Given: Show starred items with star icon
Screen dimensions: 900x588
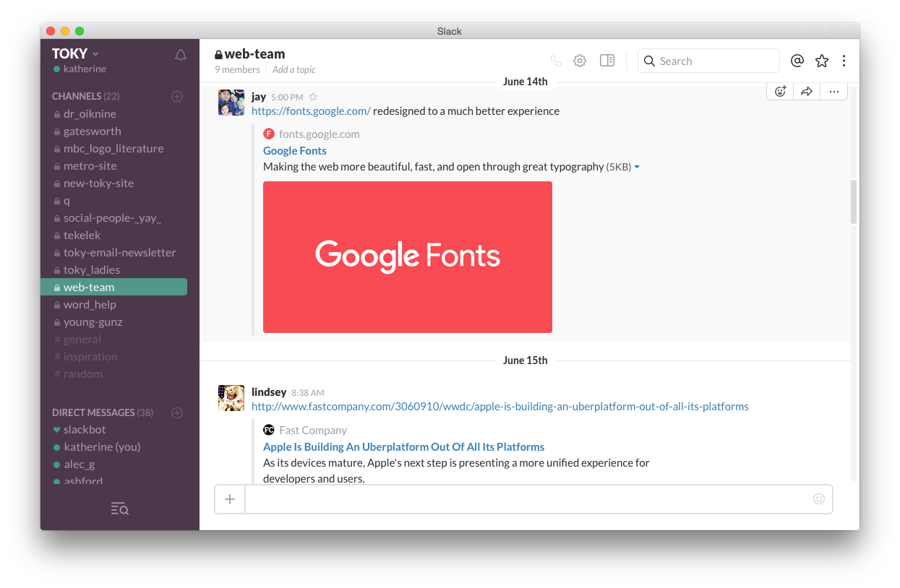Looking at the screenshot, I should click(x=822, y=61).
